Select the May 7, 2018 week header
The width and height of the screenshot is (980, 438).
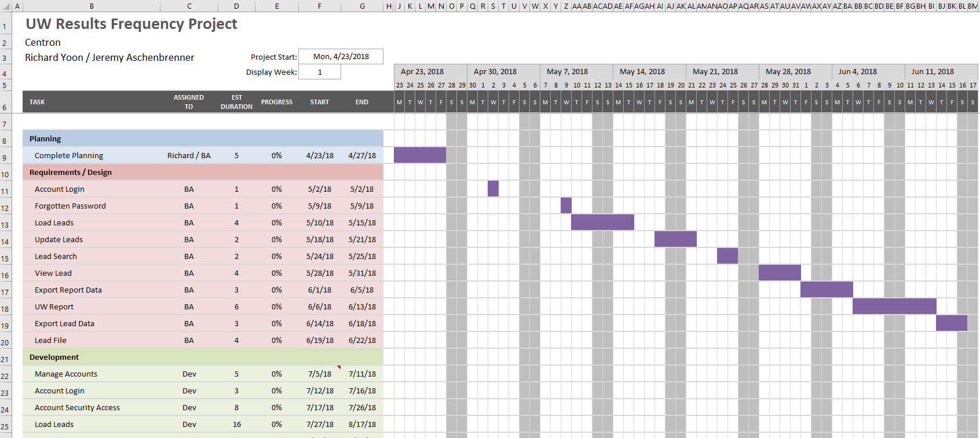click(576, 72)
